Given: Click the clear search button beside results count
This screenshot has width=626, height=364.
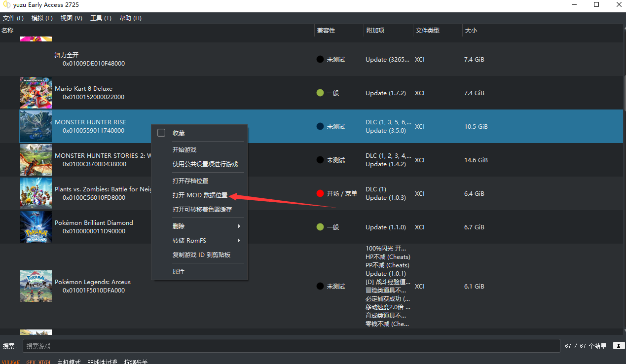Looking at the screenshot, I should click(619, 346).
